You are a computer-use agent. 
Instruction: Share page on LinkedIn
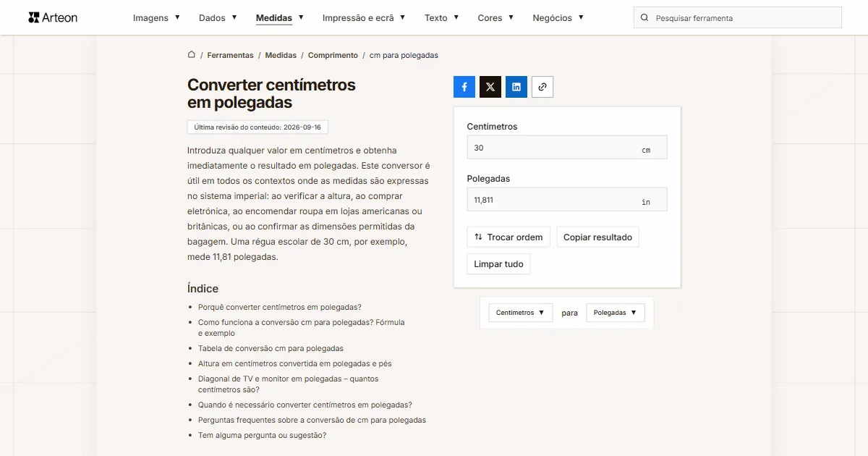(516, 87)
